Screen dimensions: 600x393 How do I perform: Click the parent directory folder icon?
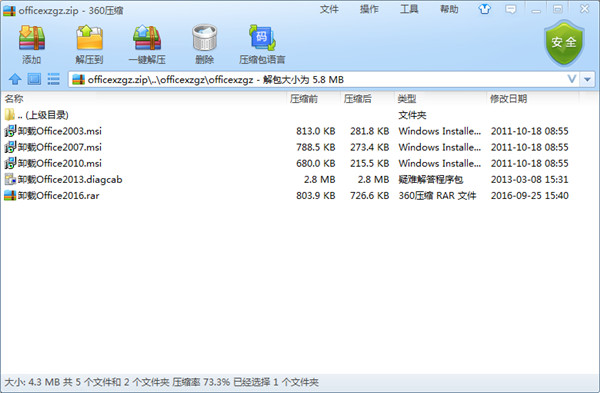[x=10, y=114]
